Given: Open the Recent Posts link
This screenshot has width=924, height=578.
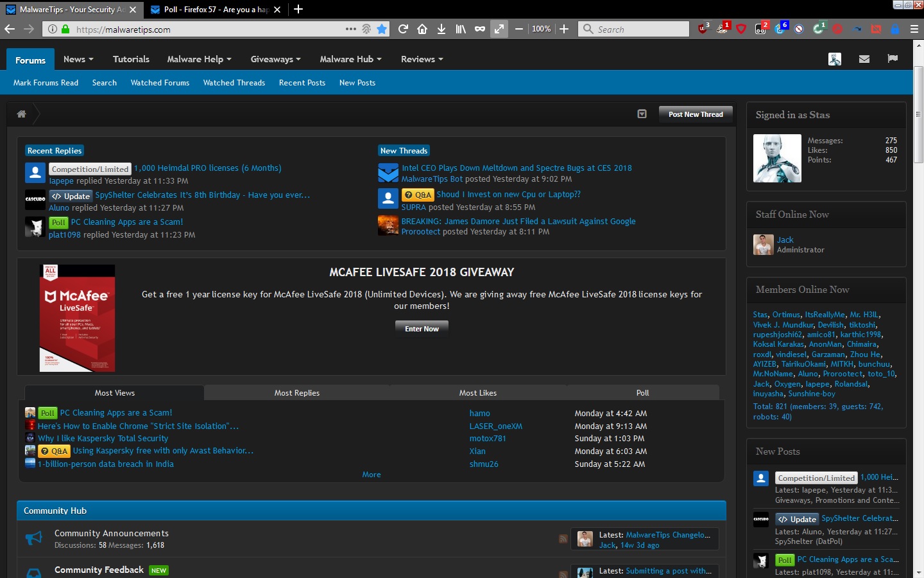Looking at the screenshot, I should (302, 83).
